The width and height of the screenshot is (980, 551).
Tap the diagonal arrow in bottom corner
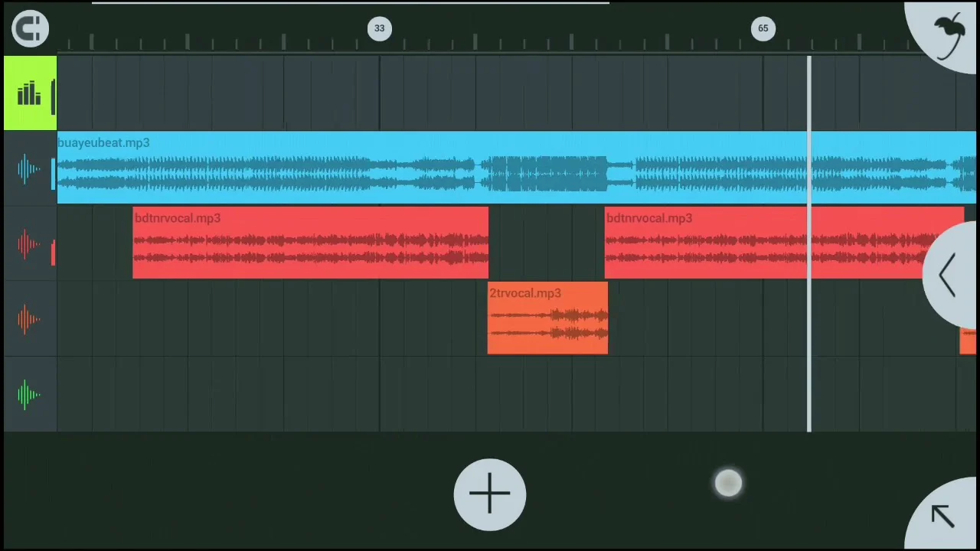coord(943,516)
